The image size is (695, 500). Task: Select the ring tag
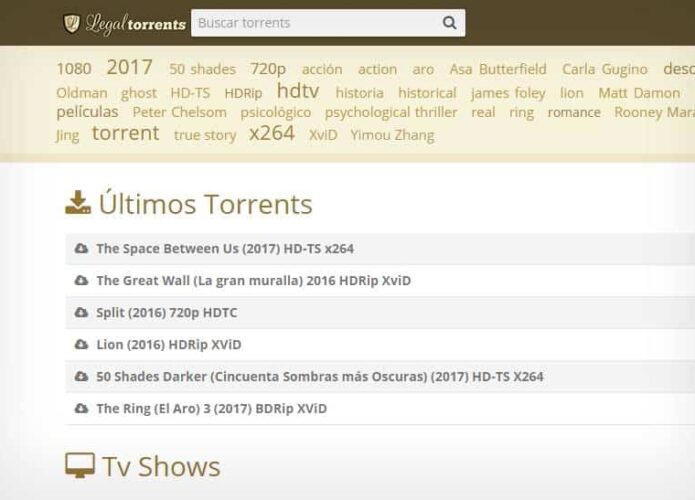click(x=522, y=113)
